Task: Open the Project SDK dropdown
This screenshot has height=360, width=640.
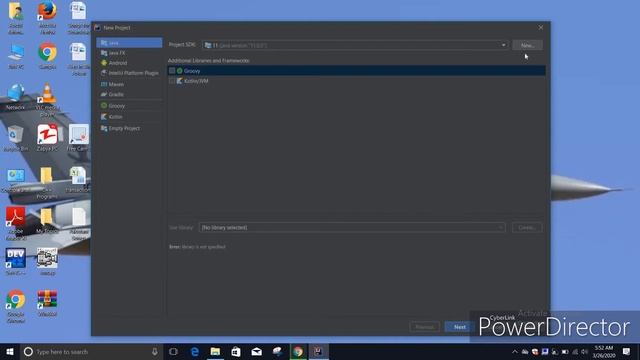Action: pyautogui.click(x=355, y=45)
